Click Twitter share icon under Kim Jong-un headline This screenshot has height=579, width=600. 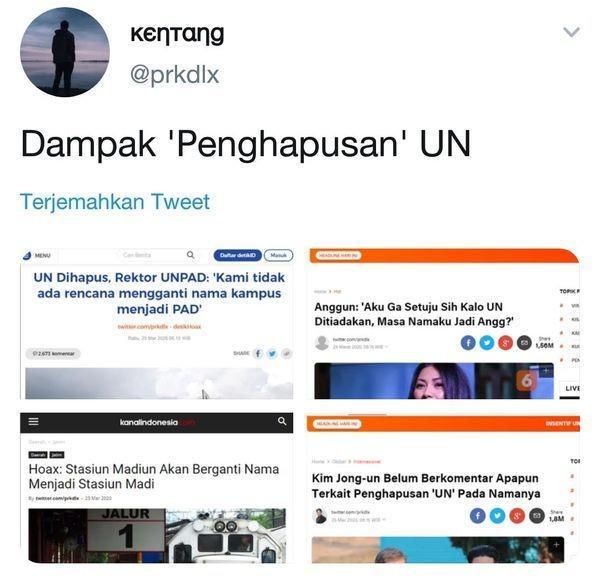(x=497, y=516)
